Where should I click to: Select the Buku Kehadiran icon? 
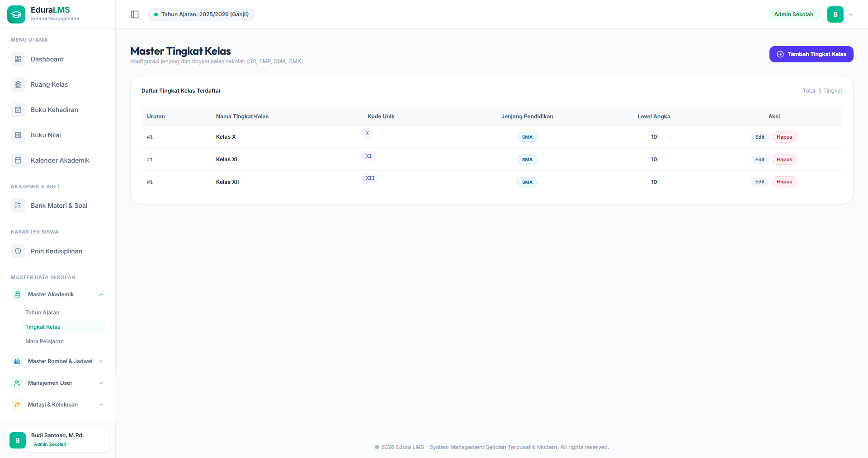[x=18, y=110]
